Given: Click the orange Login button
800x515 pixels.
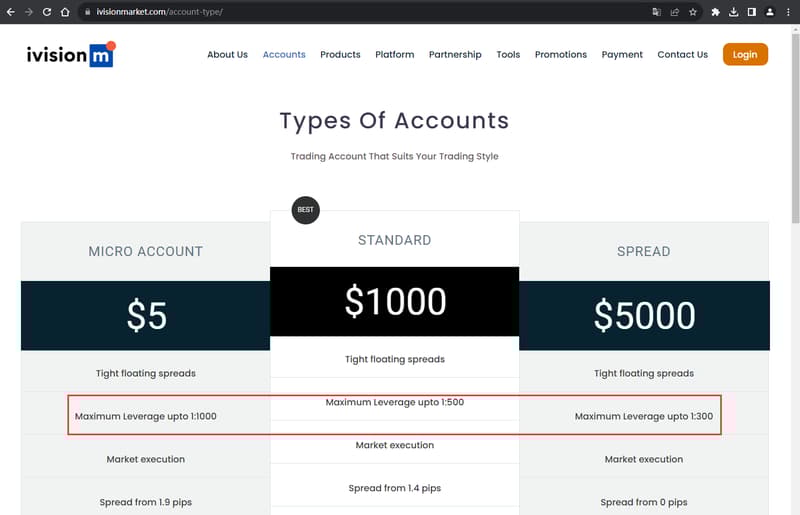Looking at the screenshot, I should coord(745,54).
